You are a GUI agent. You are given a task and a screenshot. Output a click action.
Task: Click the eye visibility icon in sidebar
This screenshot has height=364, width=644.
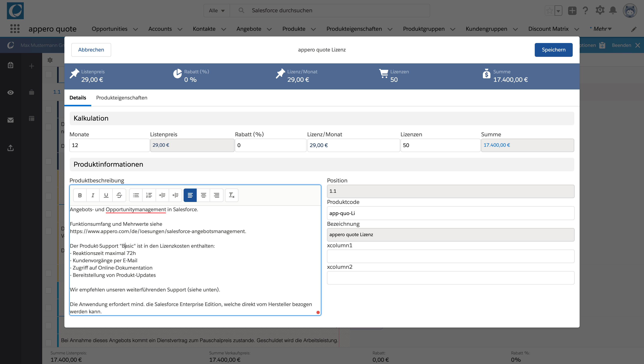[x=11, y=93]
